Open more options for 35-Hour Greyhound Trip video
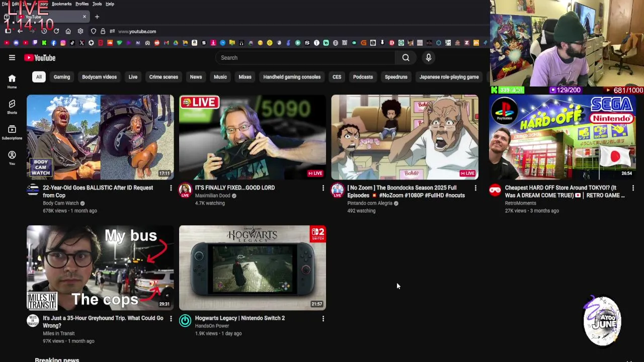This screenshot has height=362, width=644. coord(171,318)
